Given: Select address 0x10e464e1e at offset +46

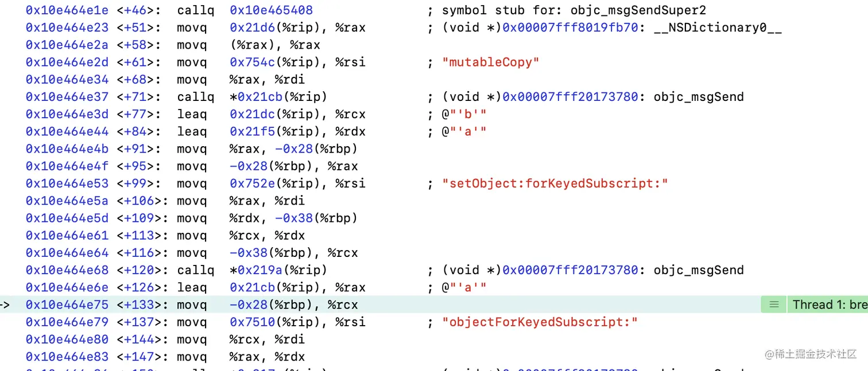Looking at the screenshot, I should coord(67,10).
